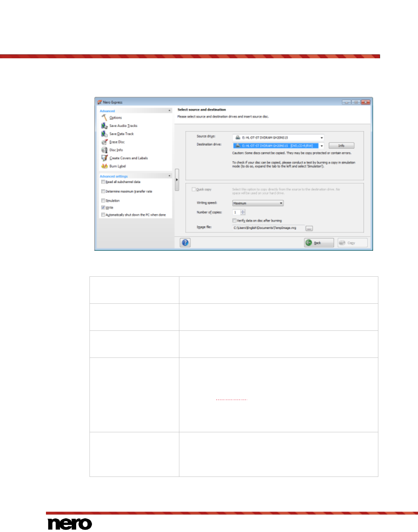Click the Image file path field
Viewport: 418px width, 532px height.
(x=268, y=228)
